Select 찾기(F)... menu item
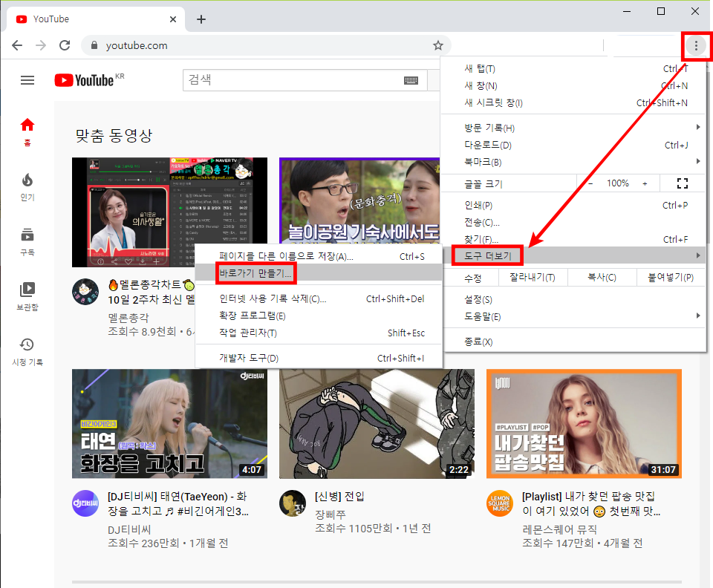The width and height of the screenshot is (713, 588). tap(573, 239)
